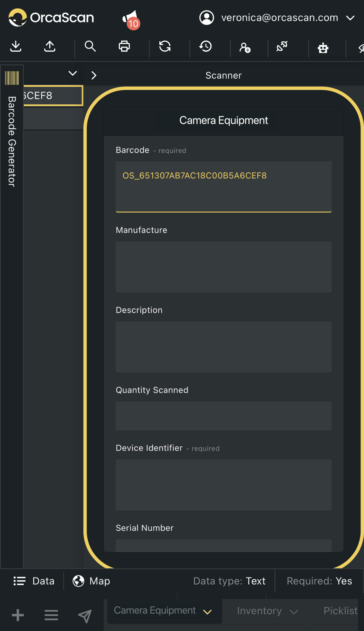Expand the column chevron above SCEF8 cell
The image size is (364, 631).
click(73, 73)
